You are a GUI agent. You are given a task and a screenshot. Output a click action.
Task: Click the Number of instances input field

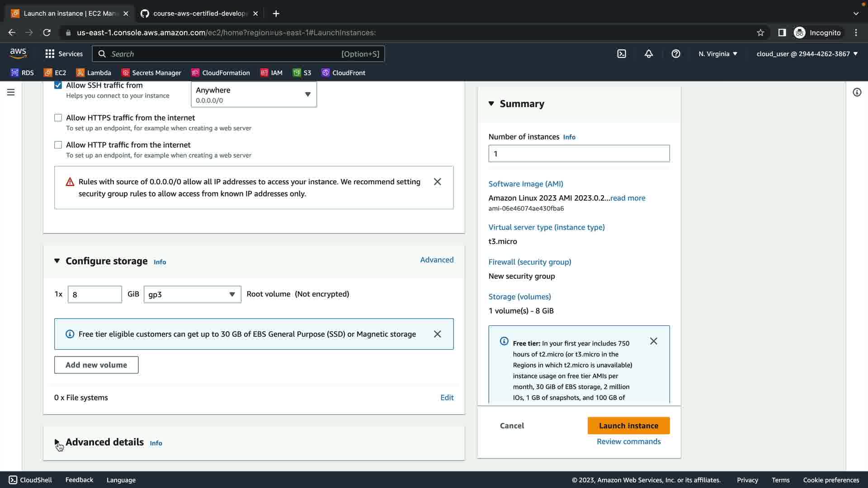[x=579, y=154]
